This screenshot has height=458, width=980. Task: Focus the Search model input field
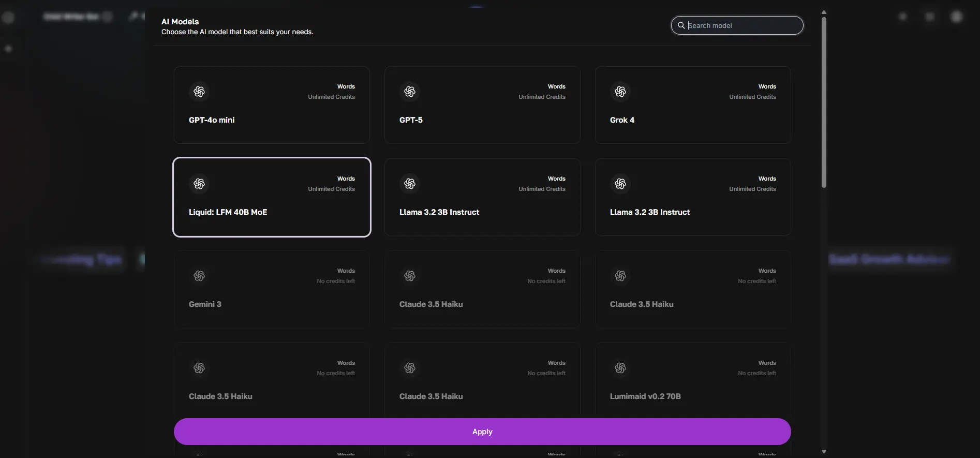point(737,25)
